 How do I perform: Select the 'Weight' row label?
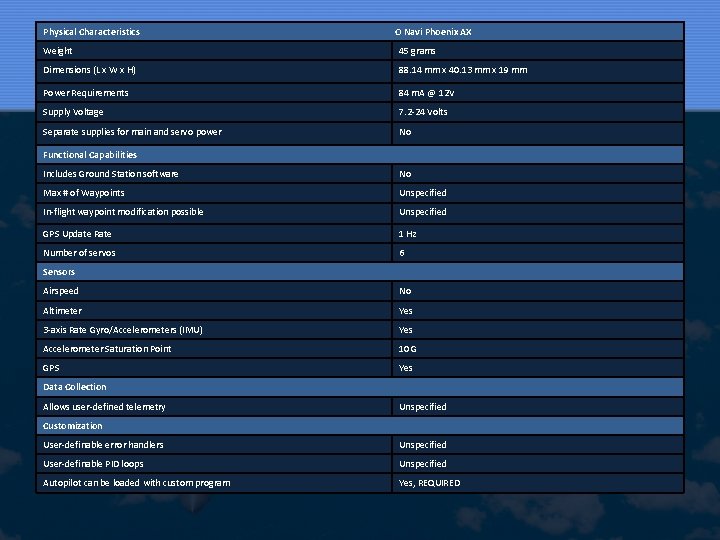[57, 51]
